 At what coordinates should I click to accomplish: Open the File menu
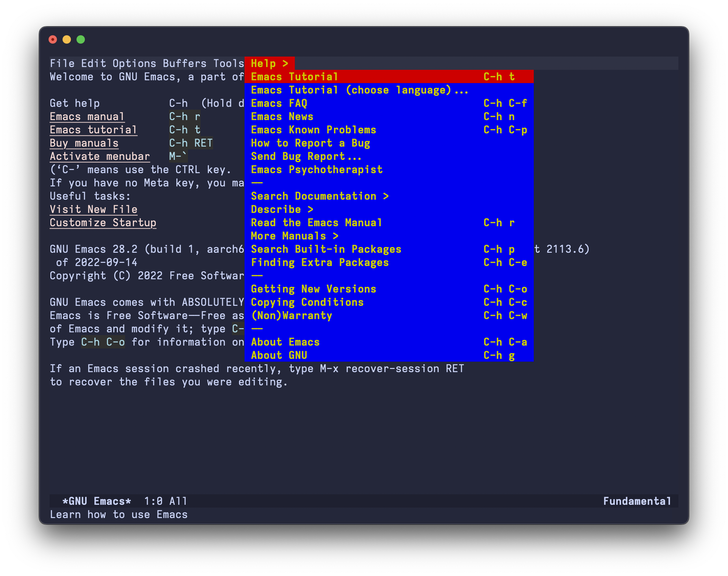pyautogui.click(x=62, y=64)
